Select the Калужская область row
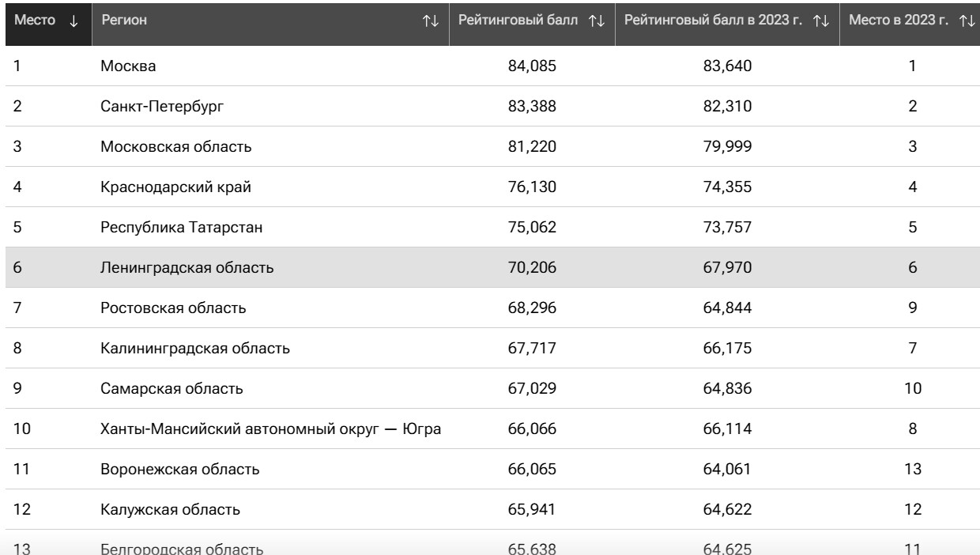 coord(490,510)
